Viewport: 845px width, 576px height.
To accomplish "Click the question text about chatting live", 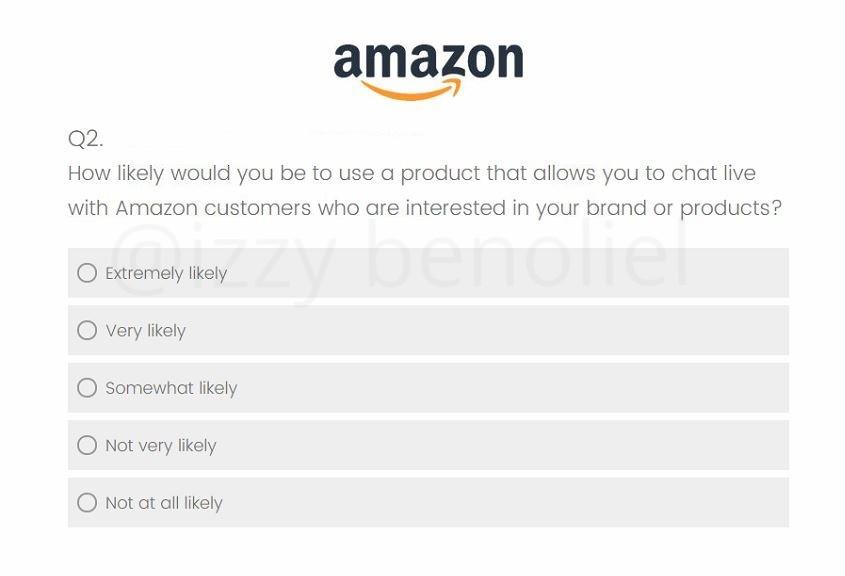I will 425,191.
